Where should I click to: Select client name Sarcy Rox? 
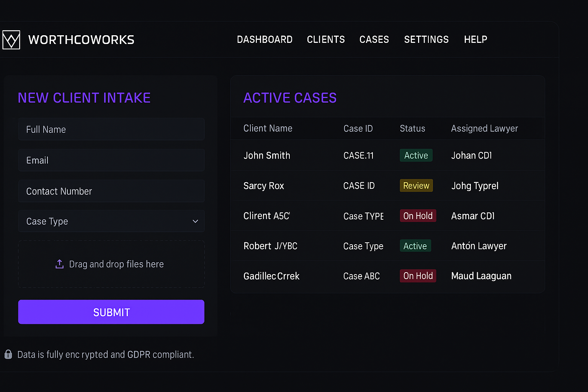click(264, 186)
